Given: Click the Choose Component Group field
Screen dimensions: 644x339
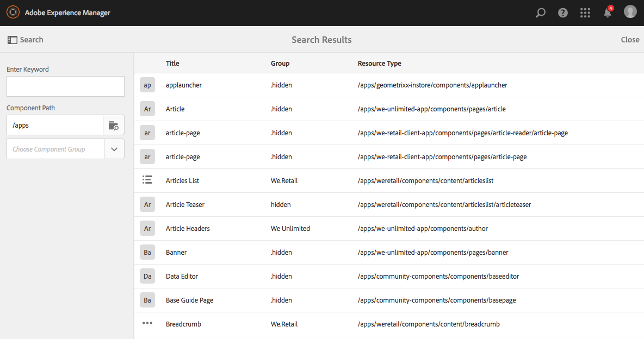Looking at the screenshot, I should [x=55, y=149].
